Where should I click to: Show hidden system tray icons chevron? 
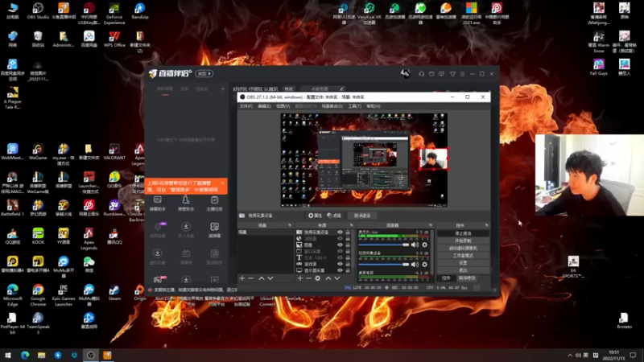click(570, 356)
